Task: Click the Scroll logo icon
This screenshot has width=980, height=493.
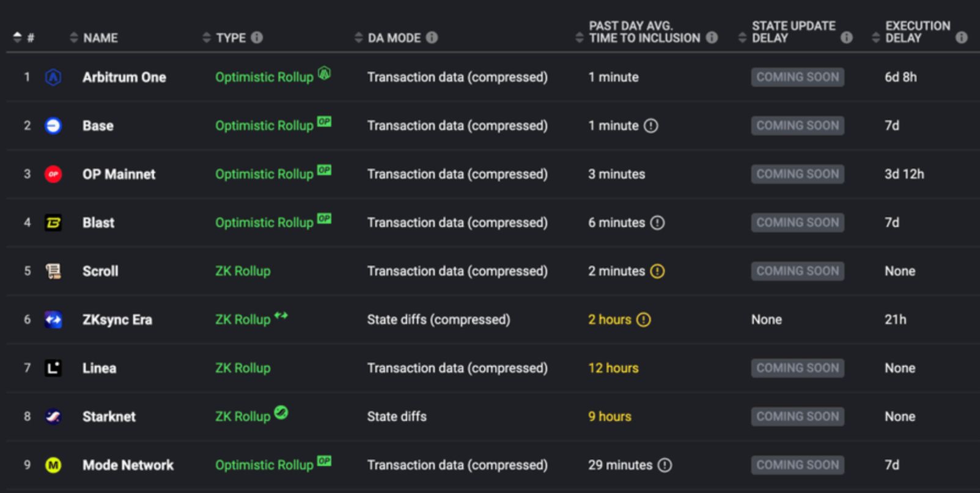Action: click(x=53, y=271)
